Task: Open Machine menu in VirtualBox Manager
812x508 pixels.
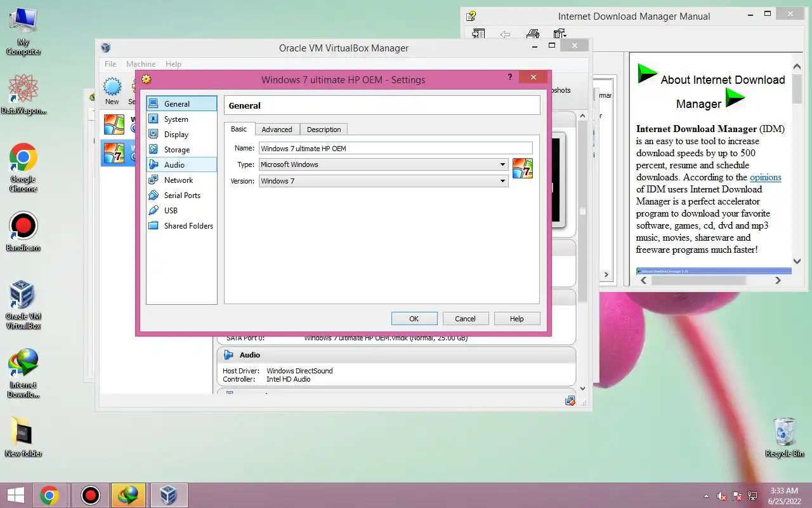Action: (x=141, y=64)
